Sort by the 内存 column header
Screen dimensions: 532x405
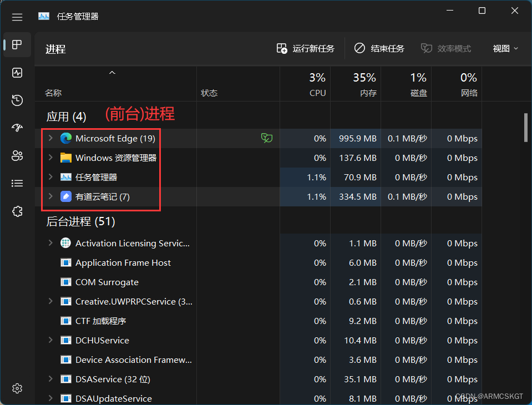click(x=356, y=84)
